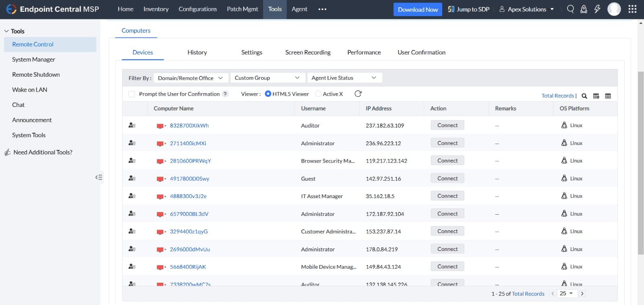This screenshot has height=305, width=644.
Task: Click the Linux icon in 6579000BL3dV row
Action: click(564, 213)
